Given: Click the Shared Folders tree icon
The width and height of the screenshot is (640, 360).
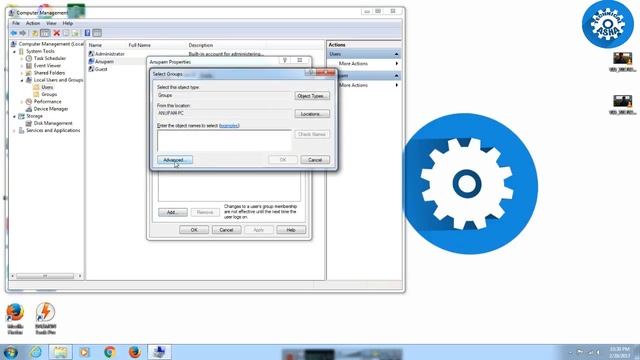Looking at the screenshot, I should [29, 73].
